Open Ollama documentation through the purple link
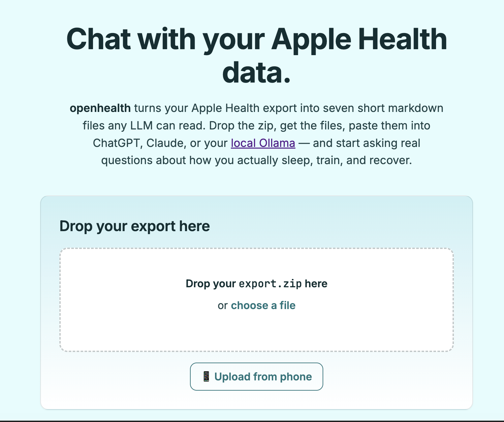The image size is (504, 422). pos(263,143)
